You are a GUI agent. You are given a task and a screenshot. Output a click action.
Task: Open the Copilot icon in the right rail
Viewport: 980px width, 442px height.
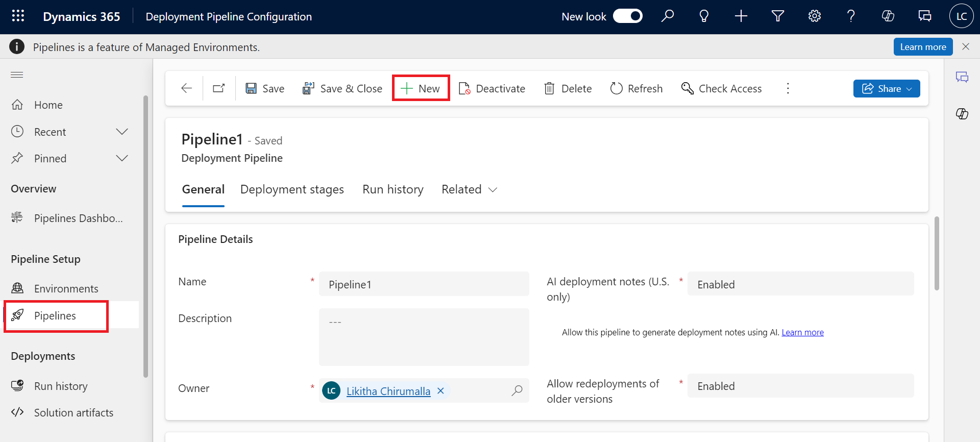962,114
